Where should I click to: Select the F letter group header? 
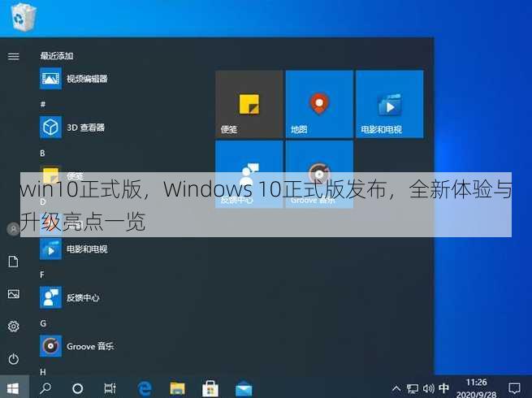click(42, 275)
